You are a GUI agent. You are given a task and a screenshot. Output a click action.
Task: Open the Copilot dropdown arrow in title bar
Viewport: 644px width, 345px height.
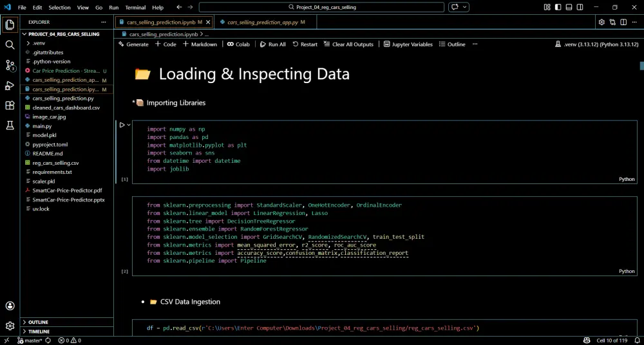465,7
